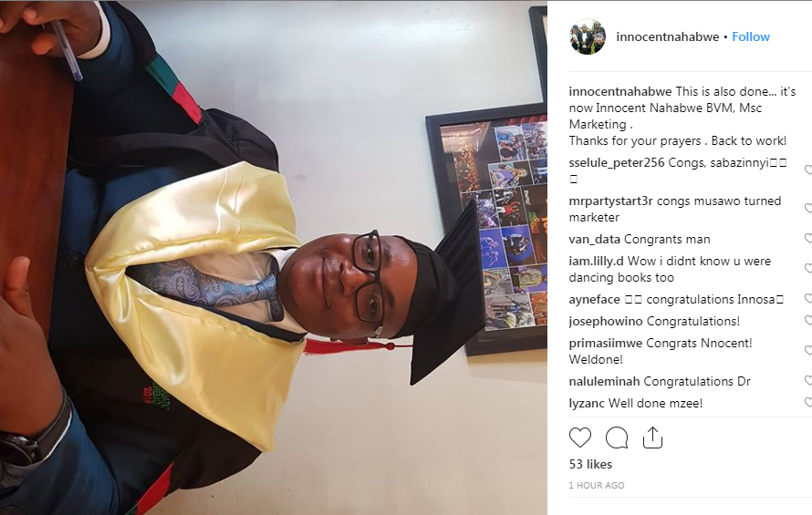Like ayneface's comment
This screenshot has width=812, height=515.
[807, 298]
